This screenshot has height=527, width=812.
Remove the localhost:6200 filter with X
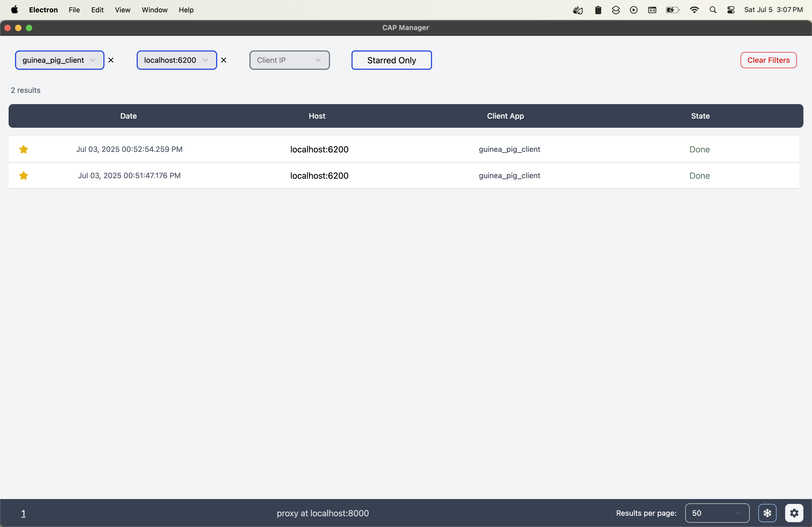[x=224, y=60]
